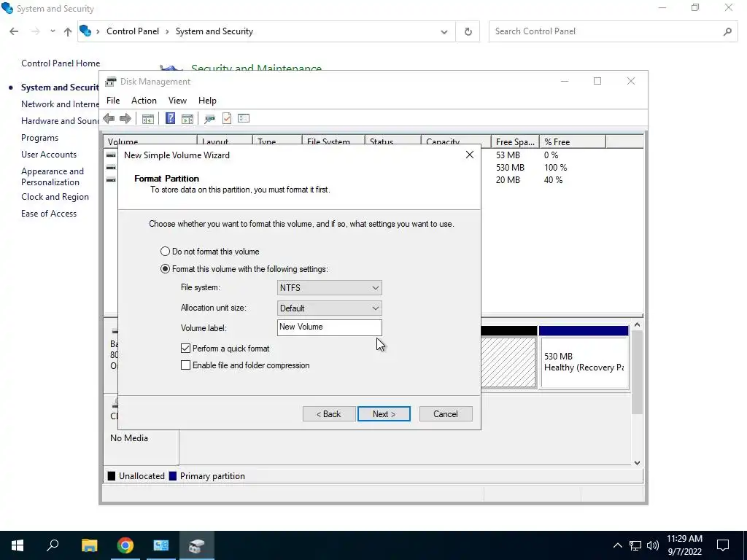The image size is (747, 560).
Task: Open the network tray icon
Action: coord(635,545)
